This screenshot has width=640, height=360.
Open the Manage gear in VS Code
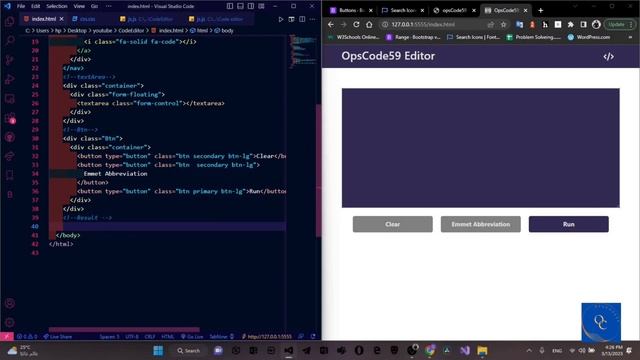[x=10, y=322]
